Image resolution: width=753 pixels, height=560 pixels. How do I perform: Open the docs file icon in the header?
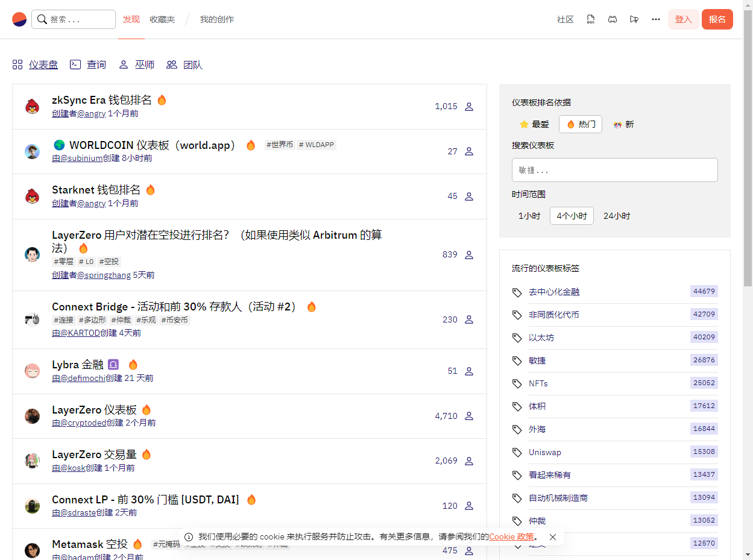(591, 19)
